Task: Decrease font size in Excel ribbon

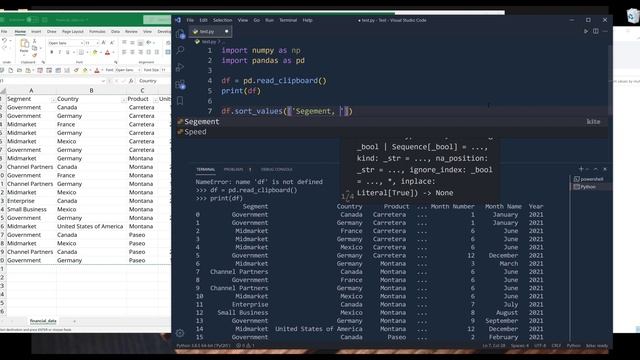Action: point(111,42)
